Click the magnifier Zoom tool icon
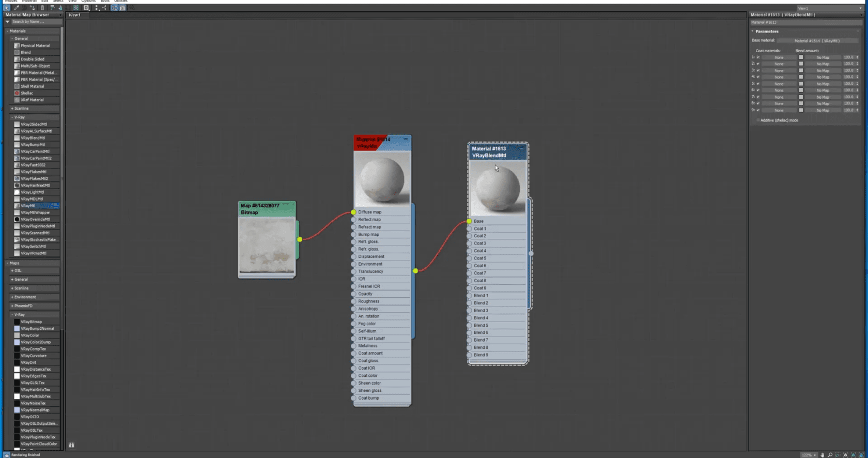The height and width of the screenshot is (458, 868). coord(830,455)
